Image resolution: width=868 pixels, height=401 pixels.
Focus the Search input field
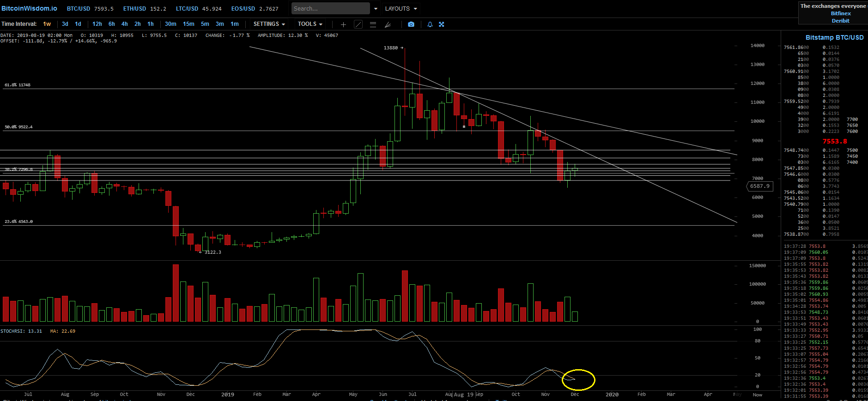click(330, 8)
